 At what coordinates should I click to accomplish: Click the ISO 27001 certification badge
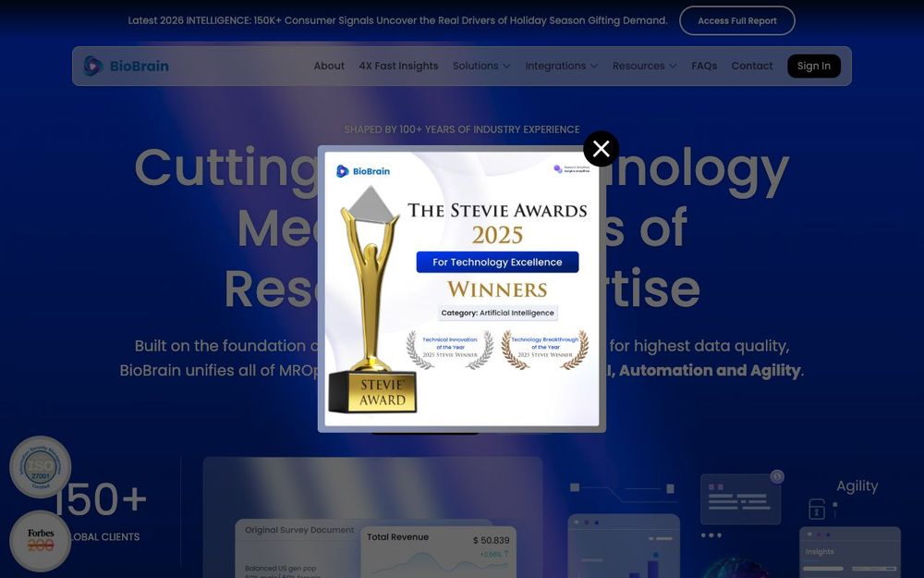tap(40, 467)
